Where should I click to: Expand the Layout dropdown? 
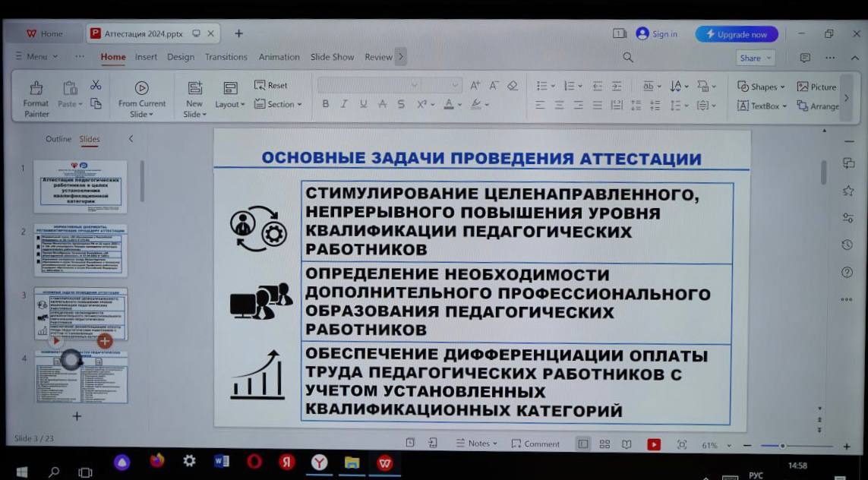(x=230, y=104)
